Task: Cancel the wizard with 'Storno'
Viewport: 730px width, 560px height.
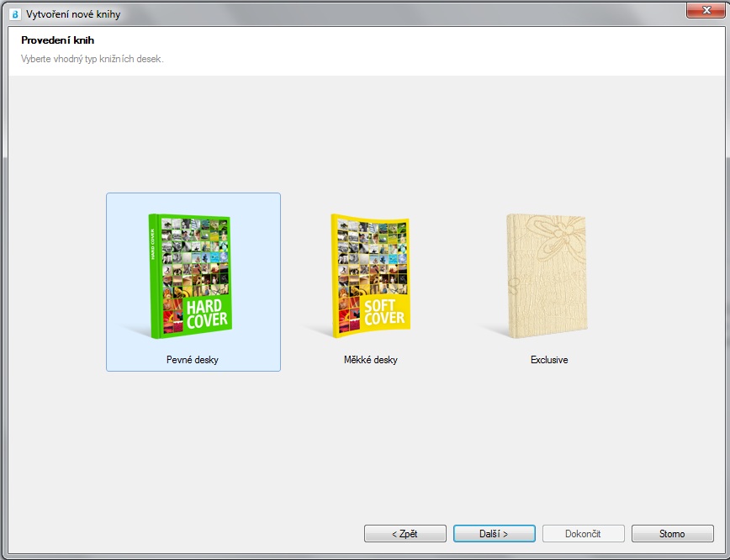Action: (x=672, y=533)
